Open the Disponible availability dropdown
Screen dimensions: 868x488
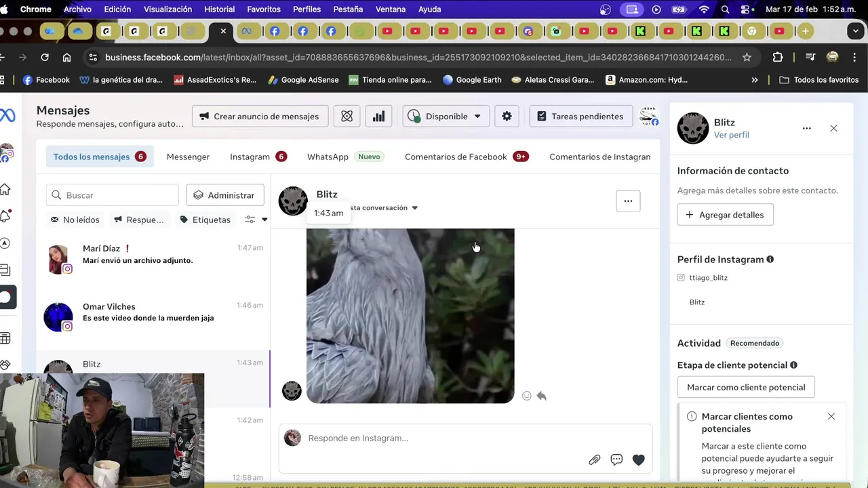[x=446, y=117]
